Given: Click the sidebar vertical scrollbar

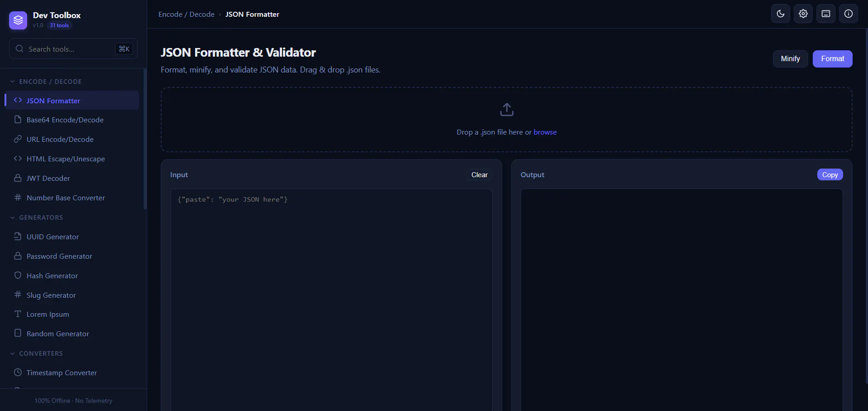Looking at the screenshot, I should click(145, 139).
